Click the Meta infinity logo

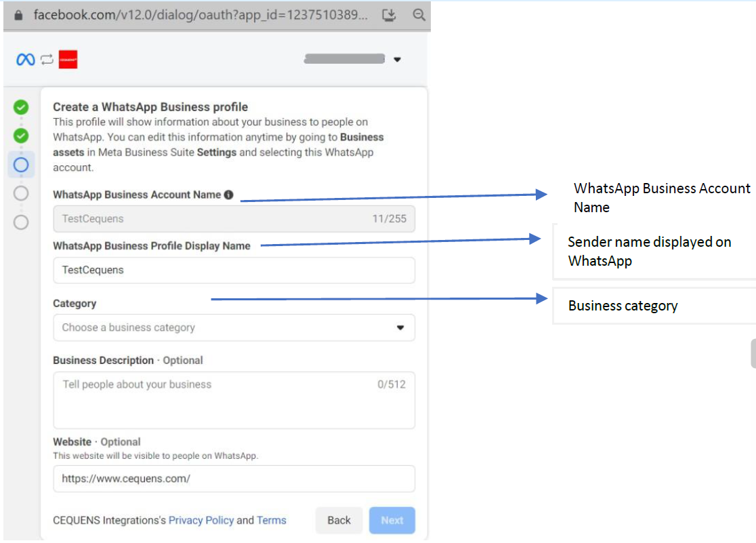(26, 60)
